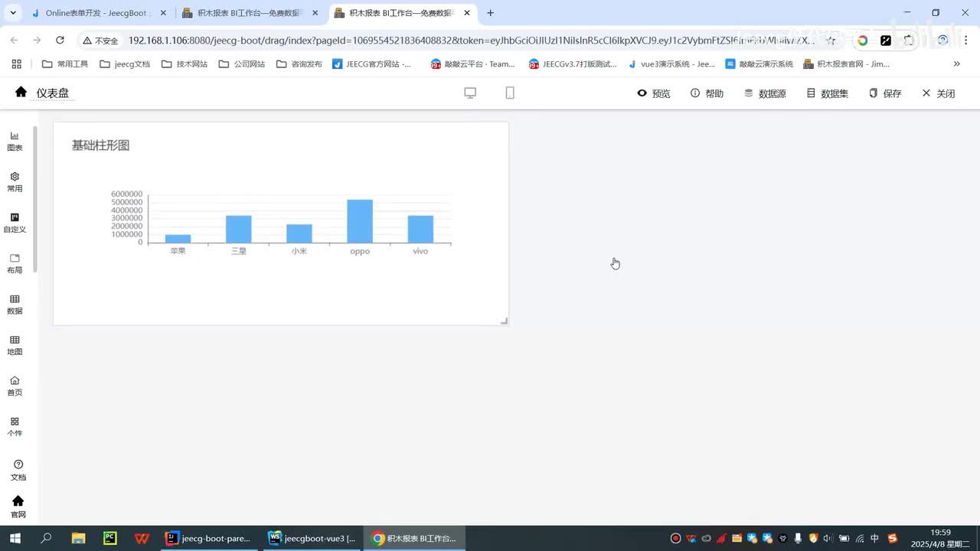Show more bookmarks with the chevron
980x551 pixels.
(x=956, y=64)
